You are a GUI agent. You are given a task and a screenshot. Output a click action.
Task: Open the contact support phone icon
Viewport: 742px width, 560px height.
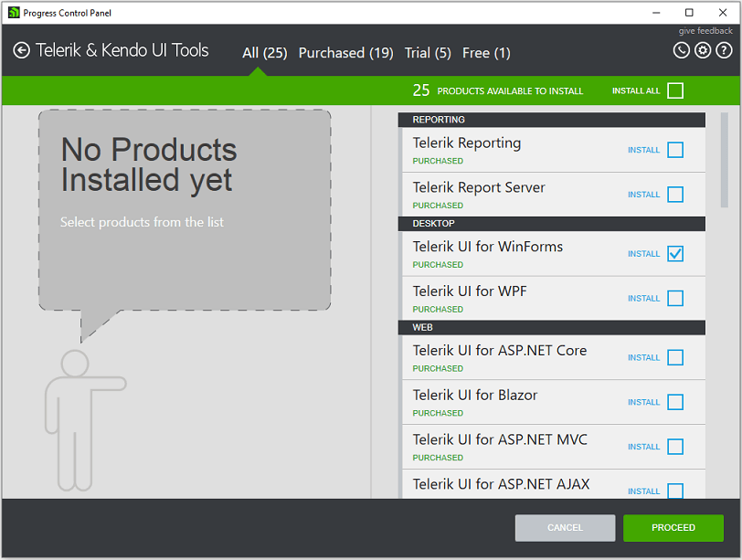coord(681,50)
